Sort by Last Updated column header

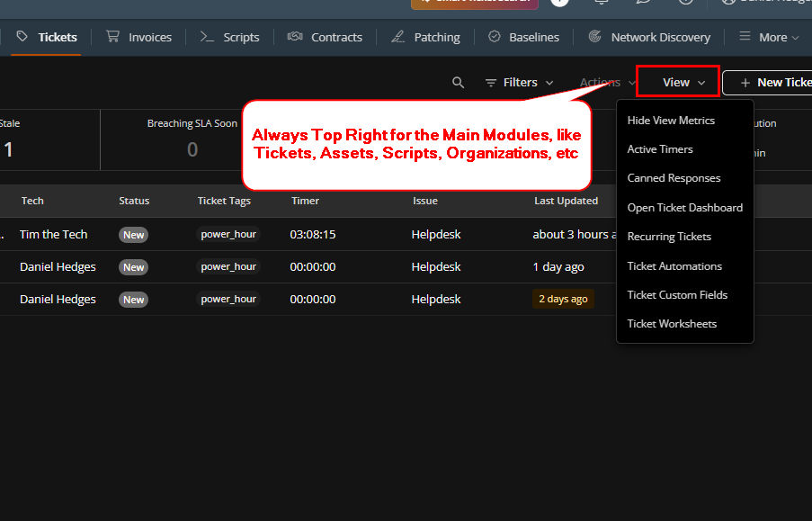(566, 201)
